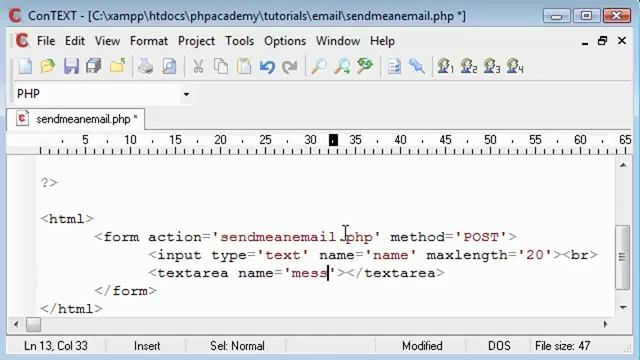This screenshot has width=640, height=360.
Task: Open the PHP highlighter dropdown
Action: (x=186, y=94)
